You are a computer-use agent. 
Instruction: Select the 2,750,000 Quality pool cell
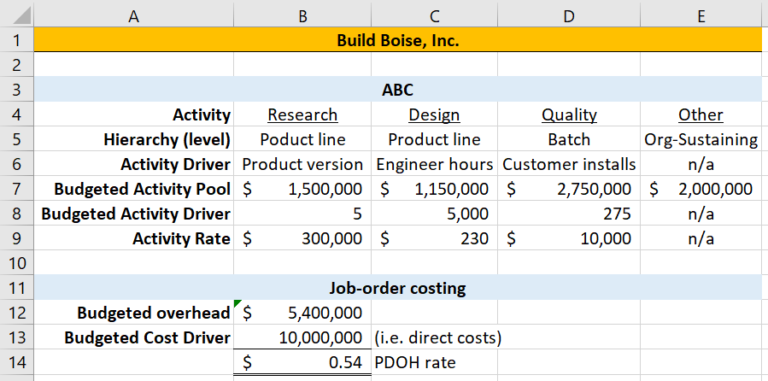[569, 189]
